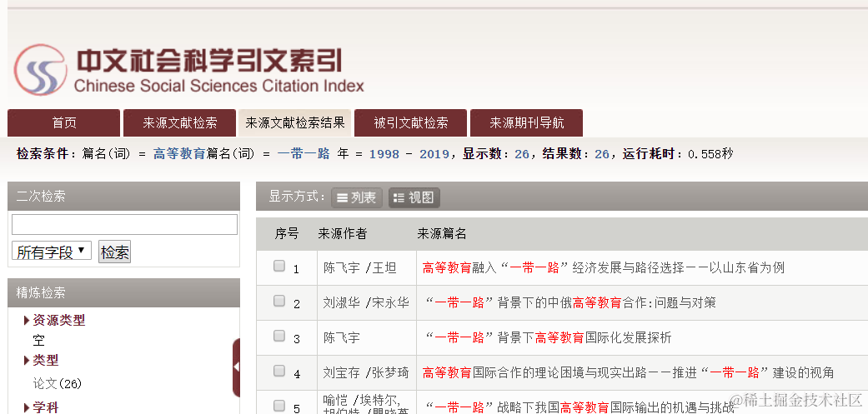
Task: Check the box for result row 1
Action: pos(279,267)
